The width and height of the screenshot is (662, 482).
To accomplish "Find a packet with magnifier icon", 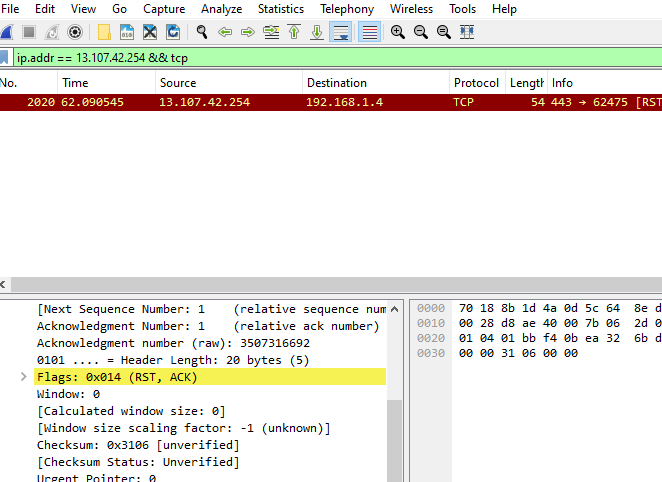I will pos(202,32).
